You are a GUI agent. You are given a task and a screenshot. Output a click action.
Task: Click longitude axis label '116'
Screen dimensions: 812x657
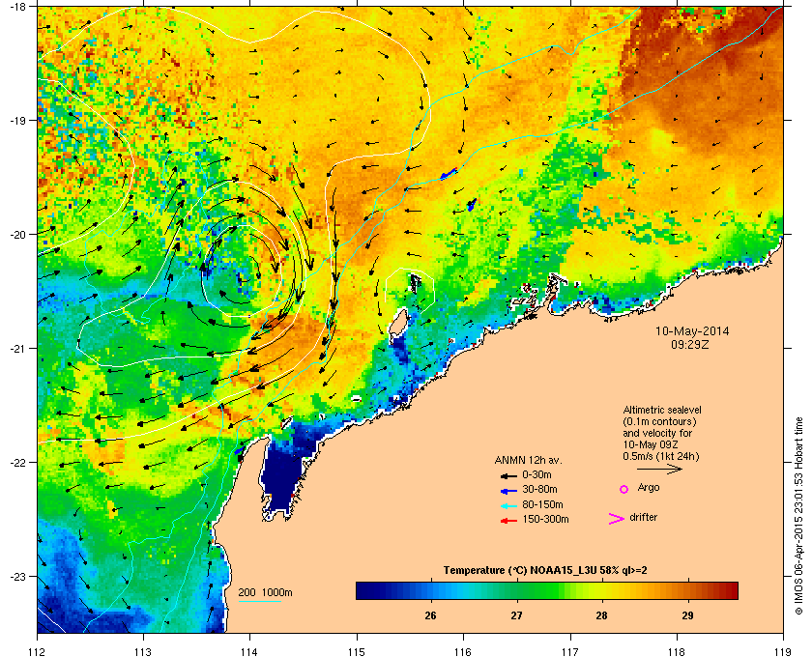[x=463, y=651]
